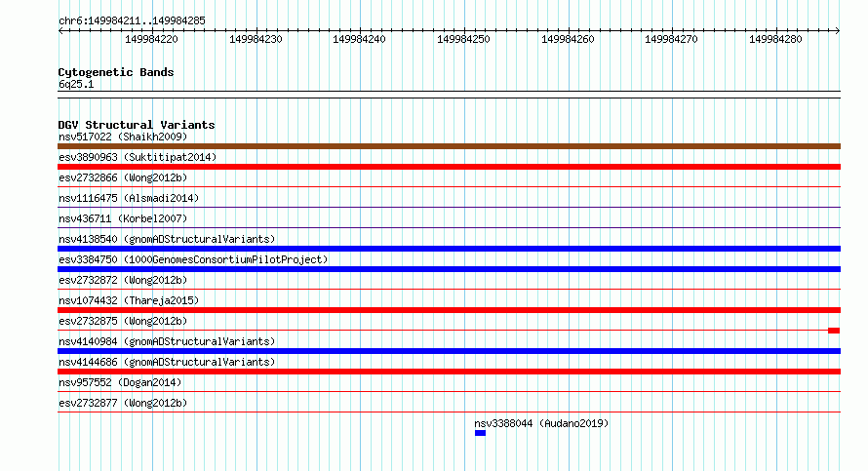Click the thick red bar under nsv1074432
This screenshot has width=868, height=471.
(x=449, y=310)
